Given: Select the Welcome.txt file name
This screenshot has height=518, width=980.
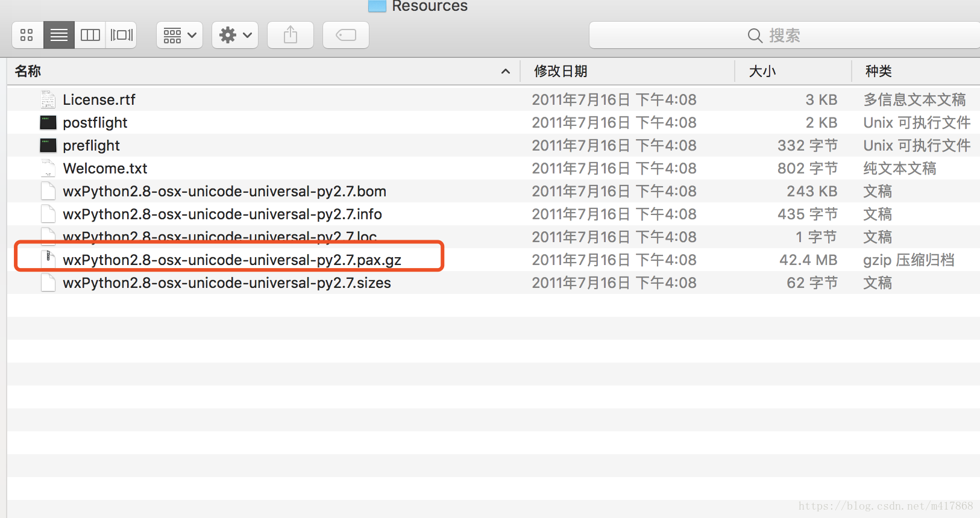Looking at the screenshot, I should 105,168.
